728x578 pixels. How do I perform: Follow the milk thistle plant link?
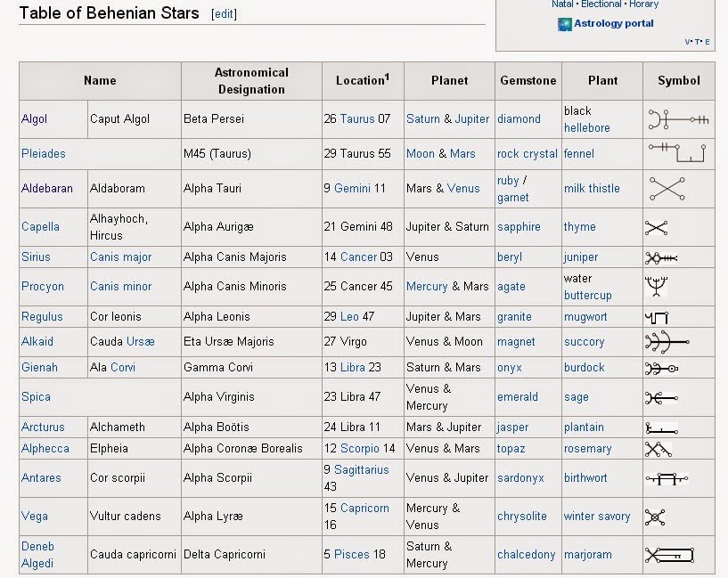pyautogui.click(x=592, y=188)
